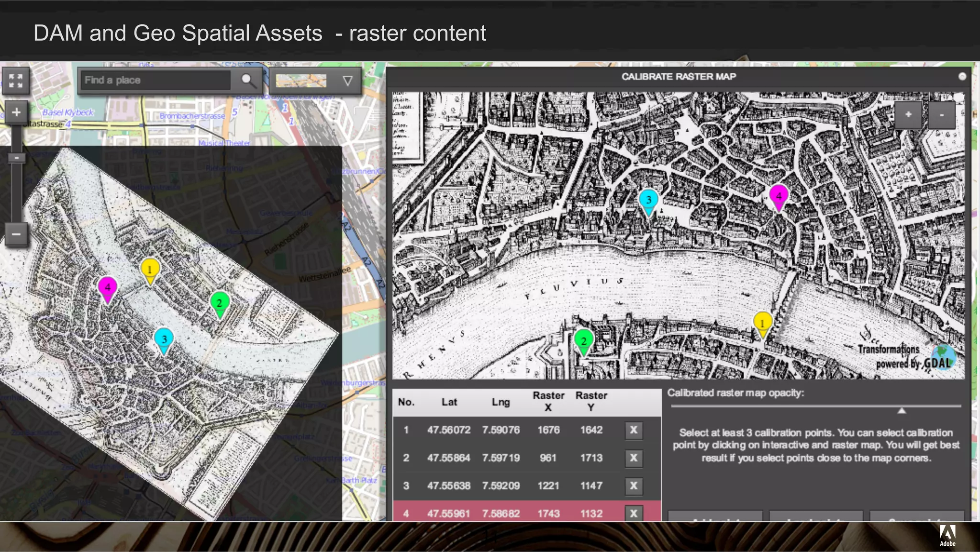Select raster X value 1676
980x552 pixels.
[x=548, y=430]
